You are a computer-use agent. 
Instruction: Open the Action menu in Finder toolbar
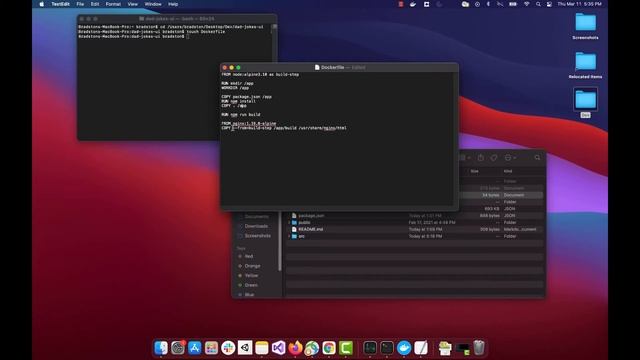tap(510, 158)
